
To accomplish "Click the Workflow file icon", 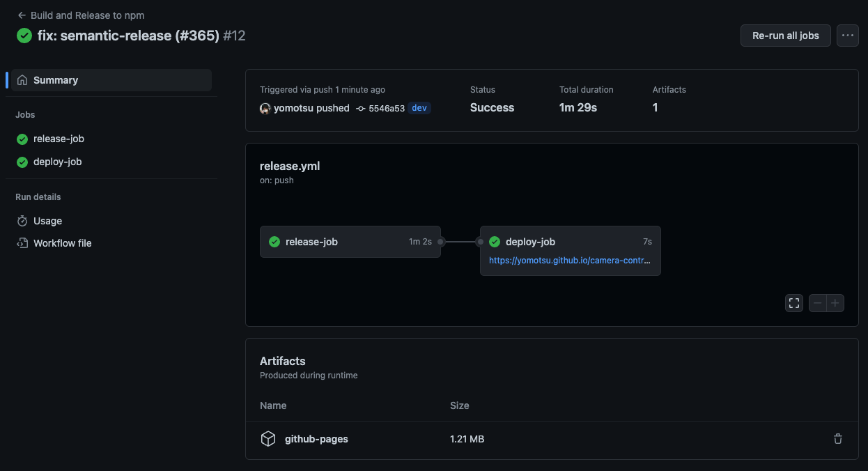I will [x=22, y=243].
